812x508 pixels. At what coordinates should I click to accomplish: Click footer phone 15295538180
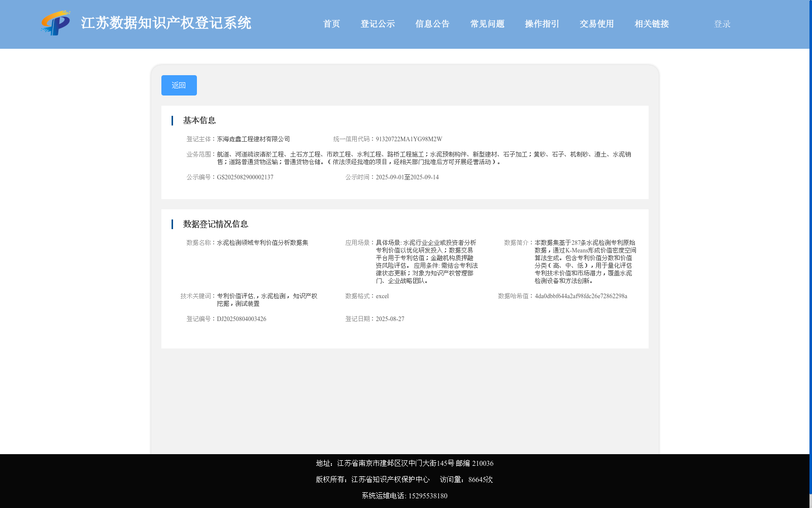428,496
